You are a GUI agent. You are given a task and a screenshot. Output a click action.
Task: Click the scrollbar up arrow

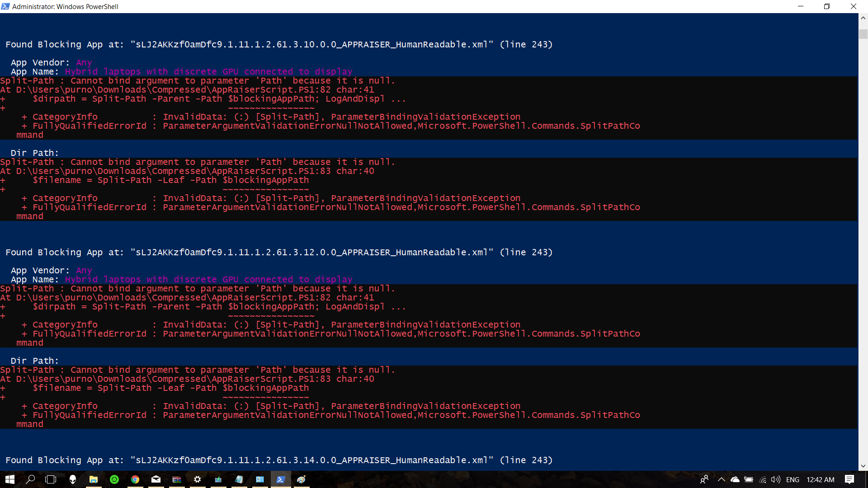863,18
